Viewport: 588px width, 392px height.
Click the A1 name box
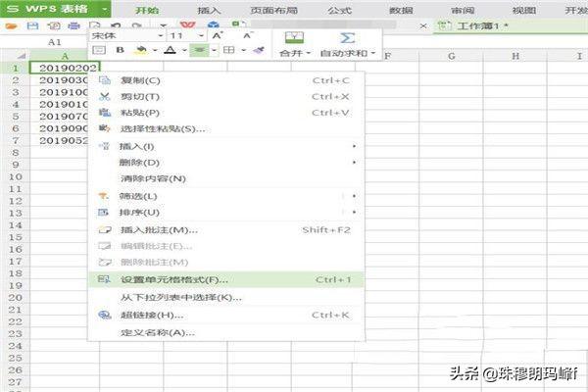click(x=54, y=42)
